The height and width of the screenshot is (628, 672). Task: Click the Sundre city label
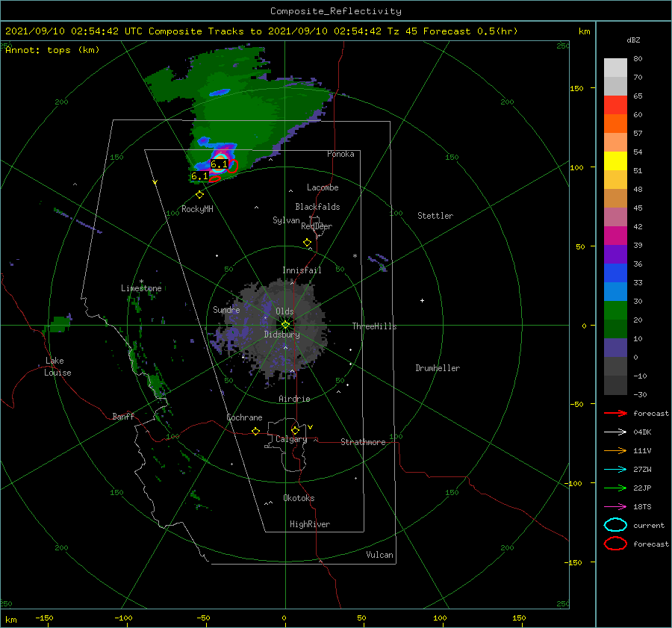(226, 309)
